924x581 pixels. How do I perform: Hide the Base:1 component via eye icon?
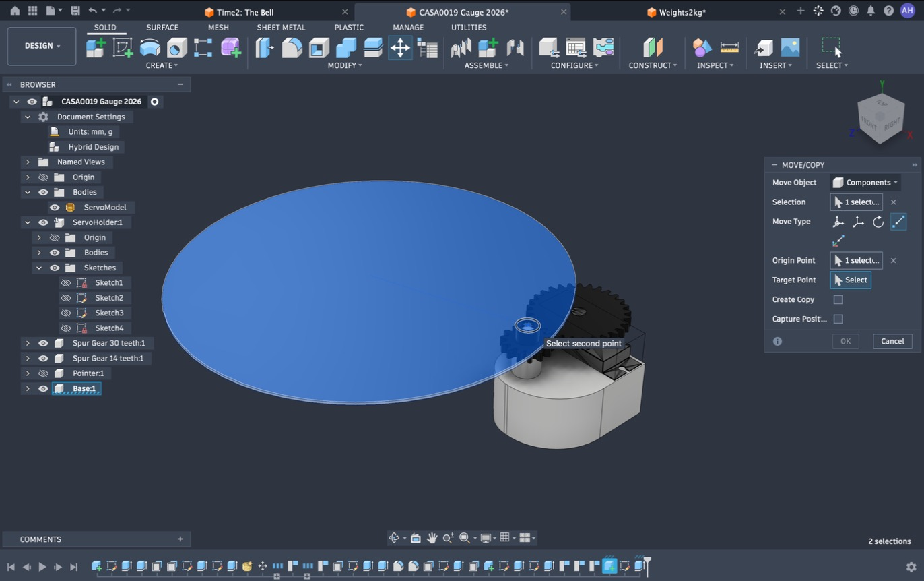click(x=43, y=388)
